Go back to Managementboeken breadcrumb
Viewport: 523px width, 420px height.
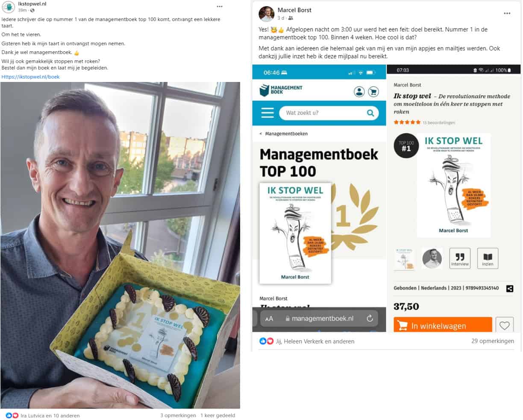pyautogui.click(x=284, y=134)
